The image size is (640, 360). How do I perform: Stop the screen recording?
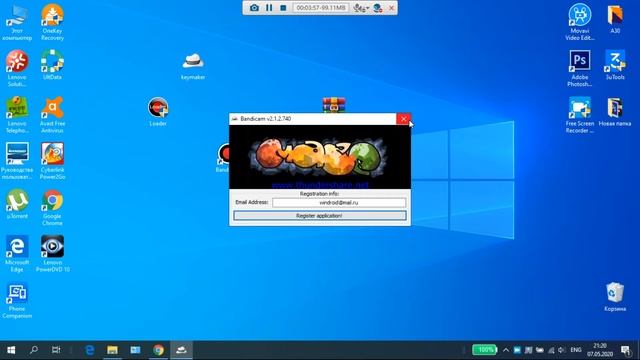tap(283, 8)
